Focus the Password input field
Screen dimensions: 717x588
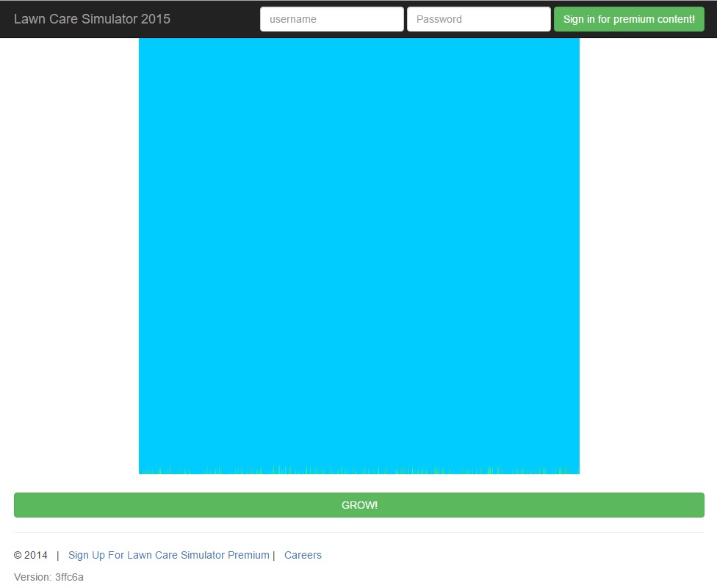point(479,19)
